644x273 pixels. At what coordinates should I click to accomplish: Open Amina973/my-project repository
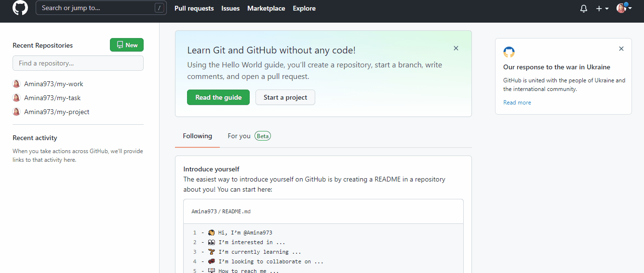point(57,112)
